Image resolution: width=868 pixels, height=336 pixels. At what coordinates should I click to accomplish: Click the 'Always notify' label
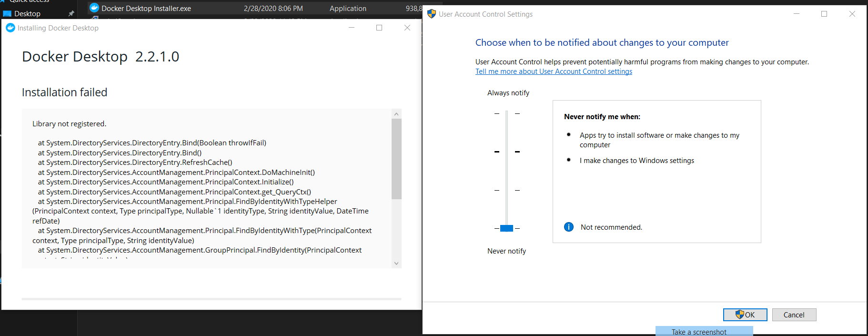click(508, 93)
